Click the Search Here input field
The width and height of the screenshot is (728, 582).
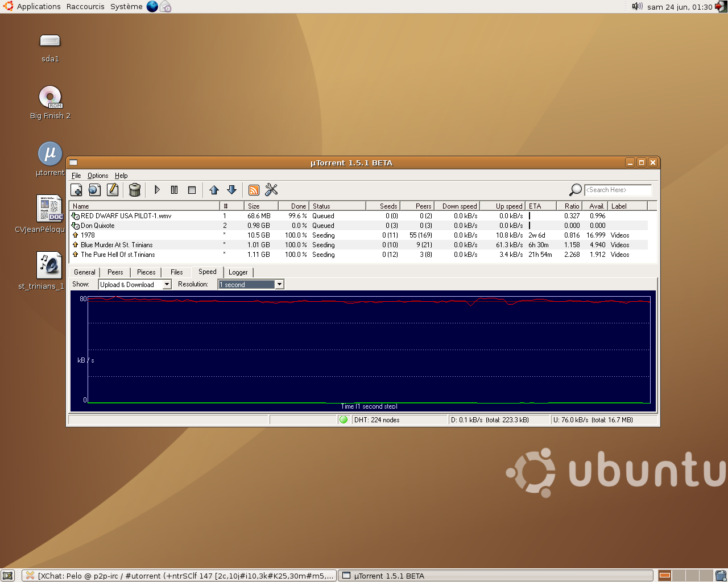618,190
